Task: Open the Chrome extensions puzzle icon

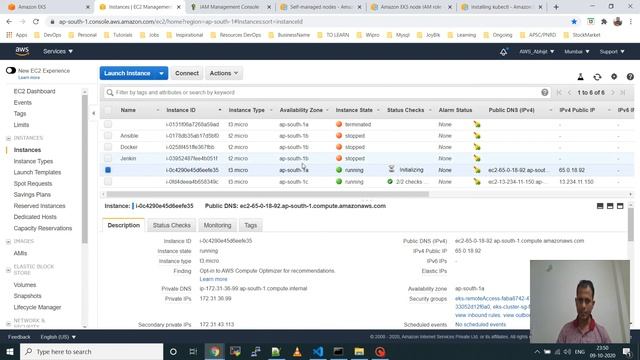Action: (x=604, y=22)
